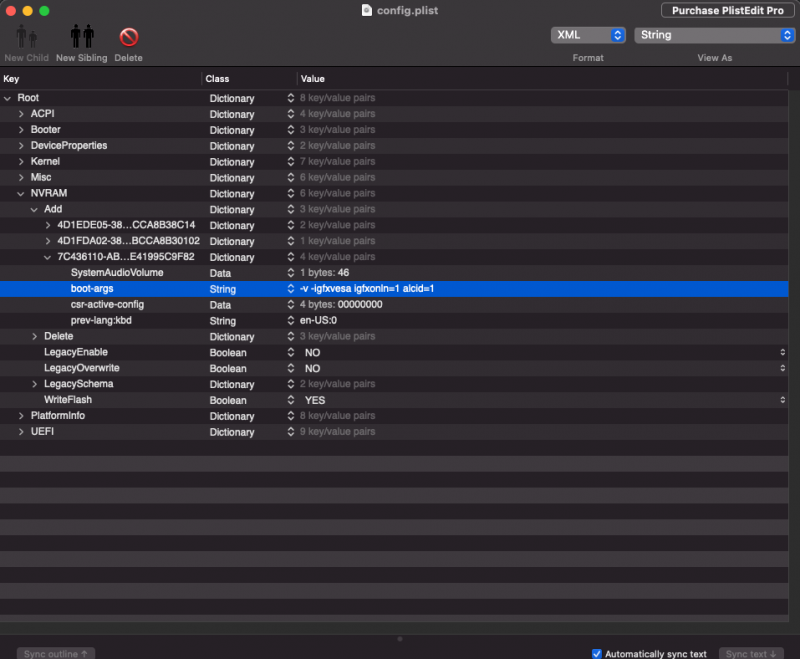Click the green zoom window button

point(44,11)
